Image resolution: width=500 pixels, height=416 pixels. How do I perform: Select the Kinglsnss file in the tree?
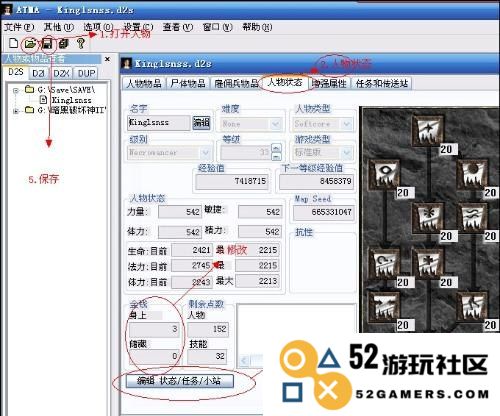(71, 100)
